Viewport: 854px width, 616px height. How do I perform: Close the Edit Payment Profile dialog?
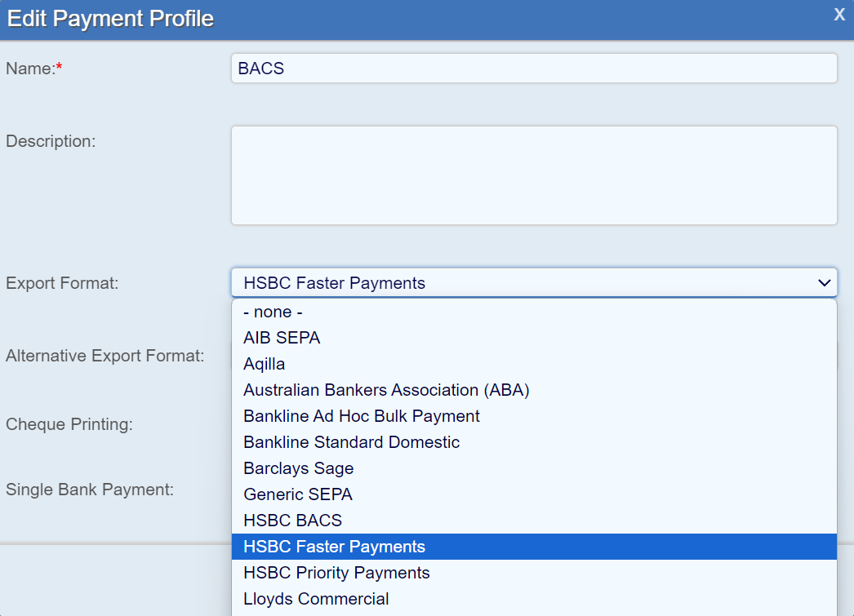click(838, 15)
